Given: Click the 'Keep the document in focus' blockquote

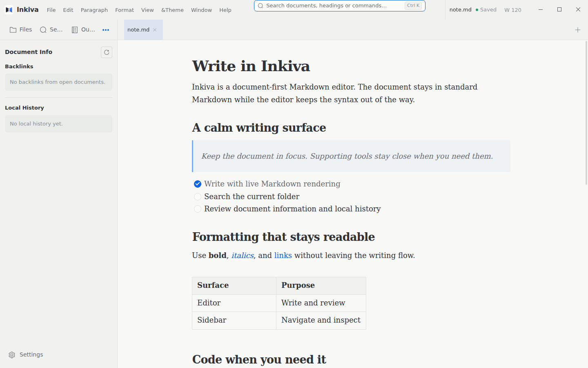Looking at the screenshot, I should pos(351,156).
